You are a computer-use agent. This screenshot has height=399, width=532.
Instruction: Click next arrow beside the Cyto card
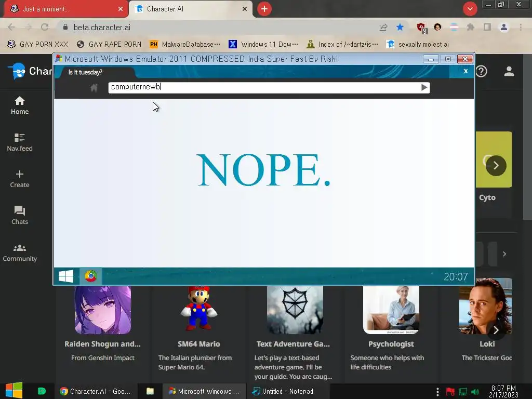click(496, 166)
